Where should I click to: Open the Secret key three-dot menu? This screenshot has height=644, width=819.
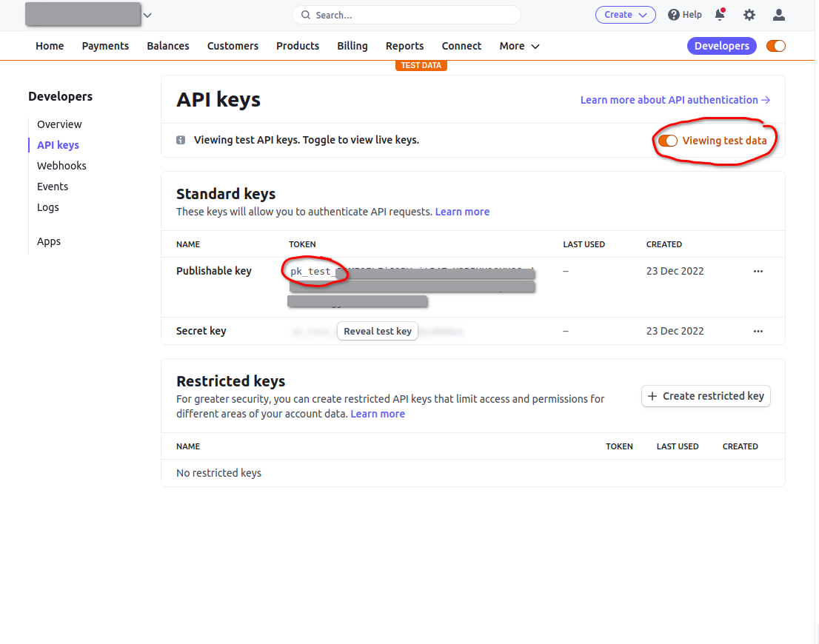758,331
